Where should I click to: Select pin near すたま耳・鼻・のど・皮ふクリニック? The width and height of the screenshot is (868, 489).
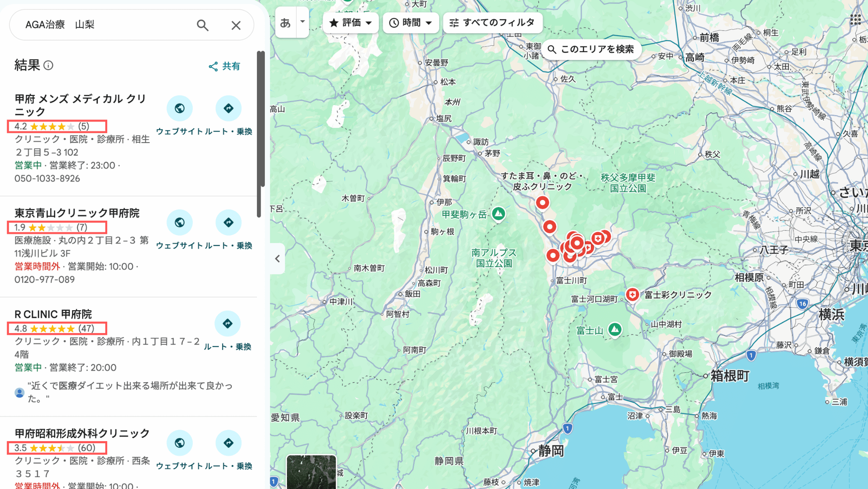pos(542,203)
